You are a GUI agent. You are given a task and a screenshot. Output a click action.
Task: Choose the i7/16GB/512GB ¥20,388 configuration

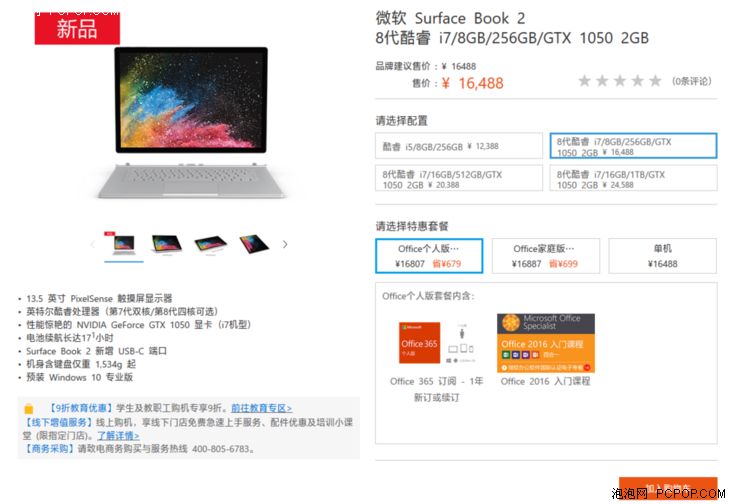pos(459,178)
